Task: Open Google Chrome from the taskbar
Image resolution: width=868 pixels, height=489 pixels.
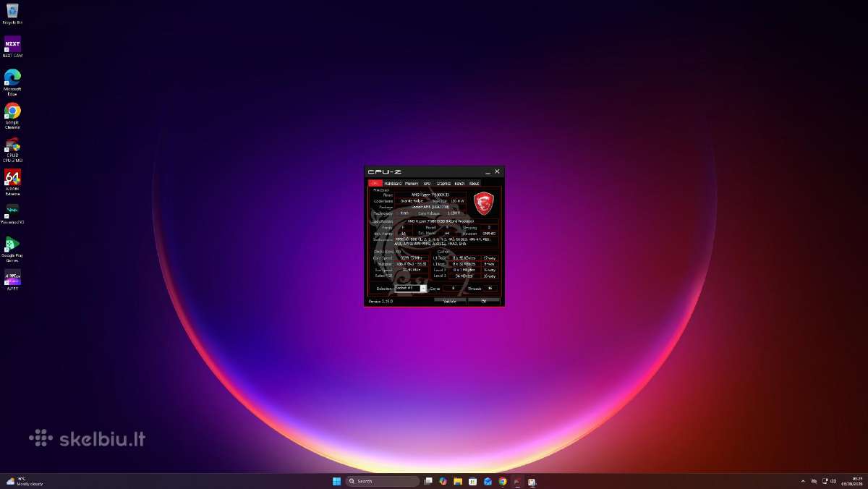Action: pos(503,481)
